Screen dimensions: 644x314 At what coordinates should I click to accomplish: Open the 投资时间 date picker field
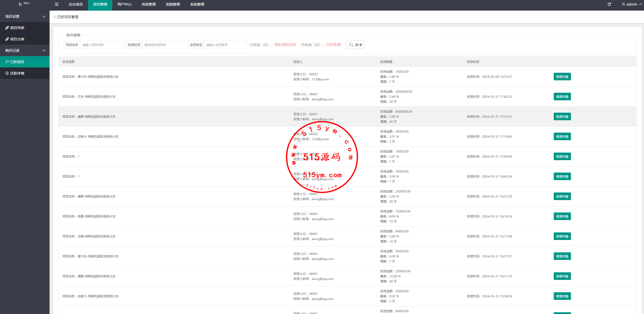click(x=163, y=45)
